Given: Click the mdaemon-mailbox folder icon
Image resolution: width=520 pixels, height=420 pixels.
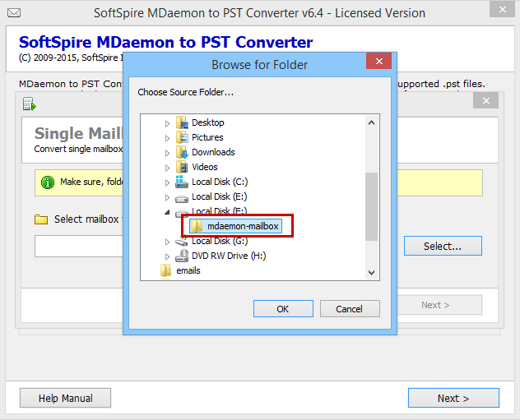Looking at the screenshot, I should [x=197, y=226].
